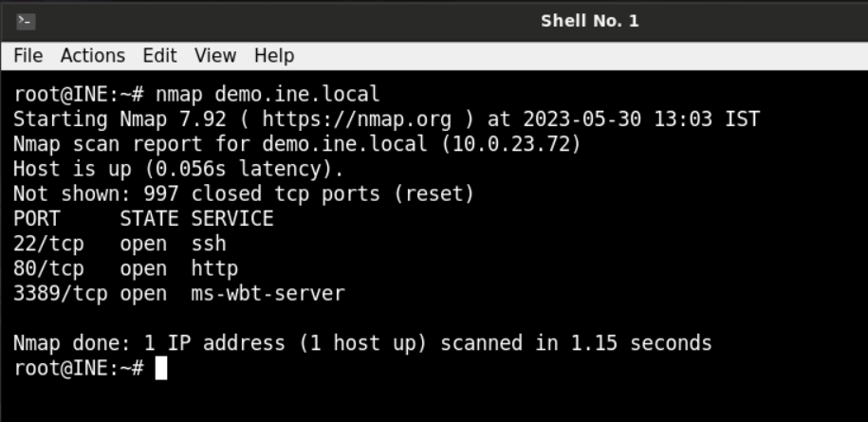This screenshot has height=422, width=868.
Task: Click the terminal icon in title bar
Action: pyautogui.click(x=26, y=22)
